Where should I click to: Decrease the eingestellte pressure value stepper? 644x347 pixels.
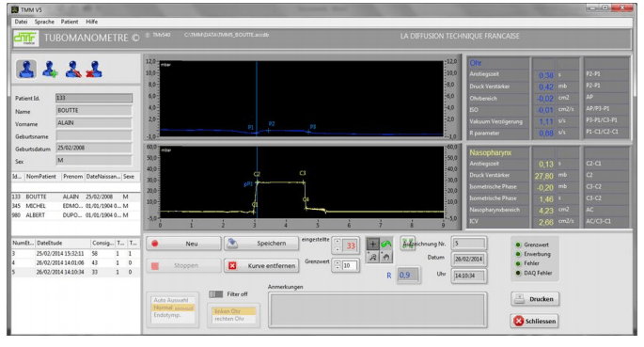(338, 249)
